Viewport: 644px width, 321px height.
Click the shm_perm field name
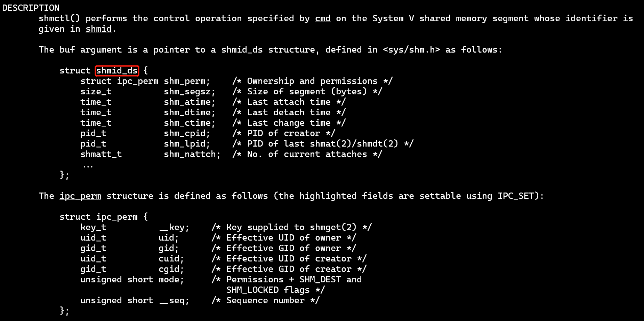coord(185,81)
